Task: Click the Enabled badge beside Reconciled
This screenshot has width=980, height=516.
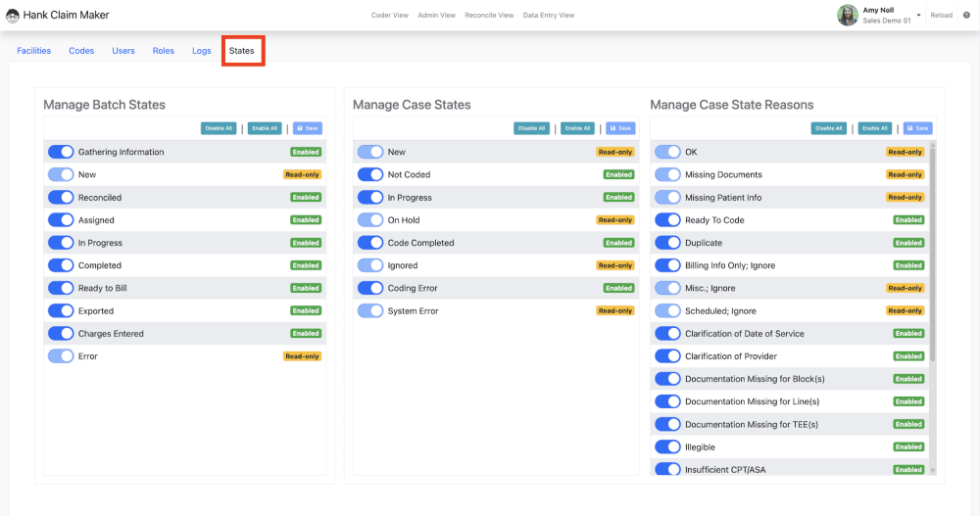Action: point(306,198)
